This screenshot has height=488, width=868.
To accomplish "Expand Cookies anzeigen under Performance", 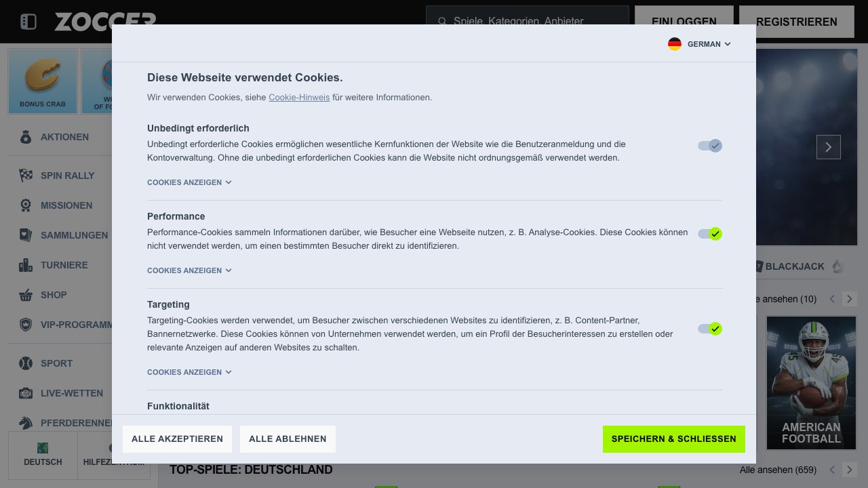I will coord(189,270).
